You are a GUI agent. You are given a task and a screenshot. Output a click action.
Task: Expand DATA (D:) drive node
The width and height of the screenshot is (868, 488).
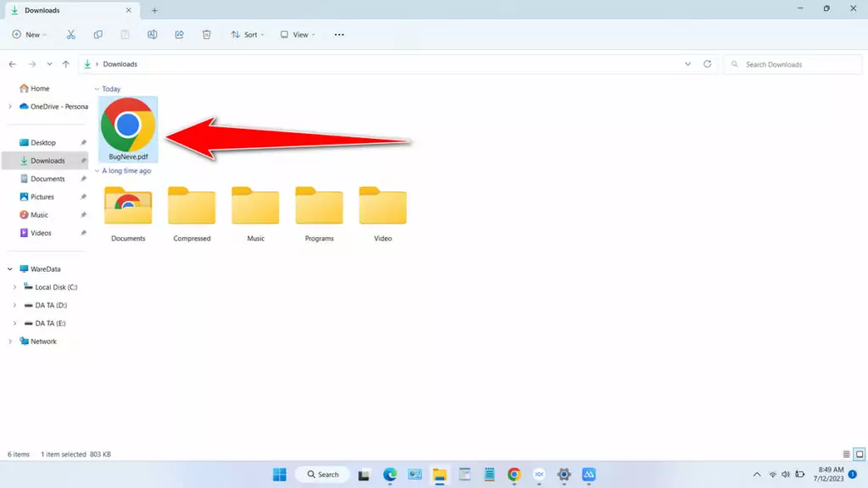(x=15, y=305)
